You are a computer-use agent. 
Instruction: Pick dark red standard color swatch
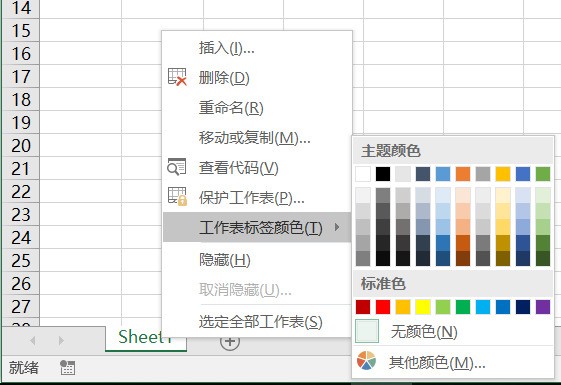pos(363,307)
